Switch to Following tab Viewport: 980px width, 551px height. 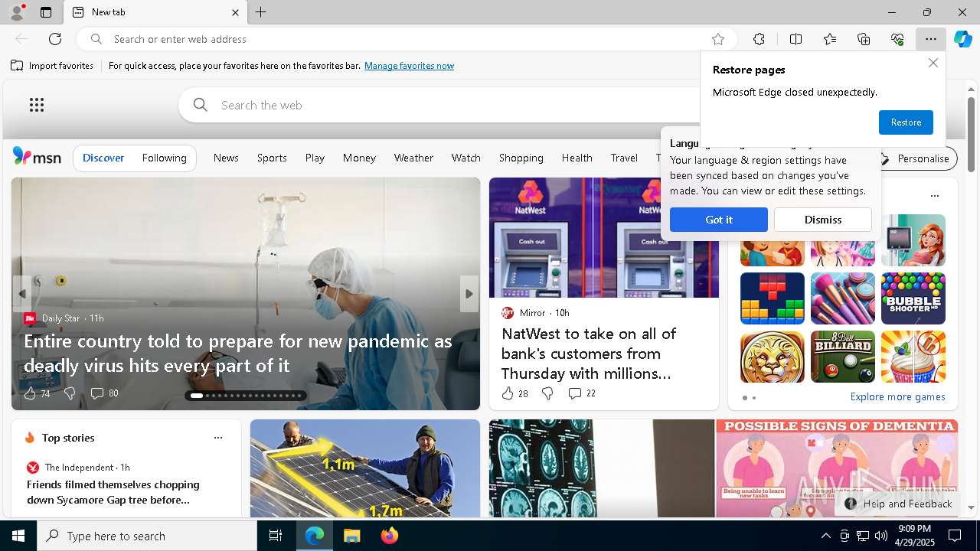click(x=164, y=158)
